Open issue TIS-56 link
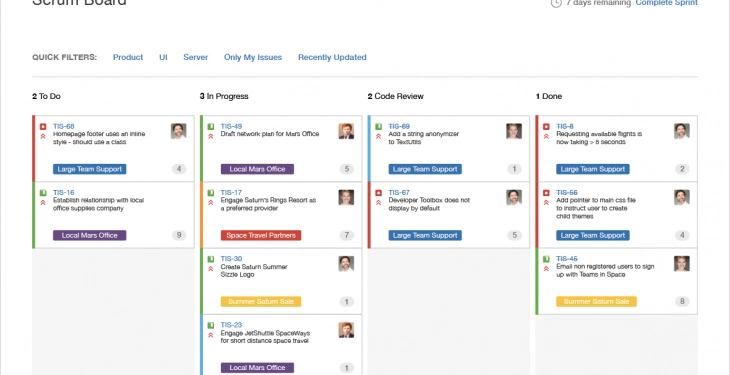Viewport: 730px width, 375px height. pos(567,192)
